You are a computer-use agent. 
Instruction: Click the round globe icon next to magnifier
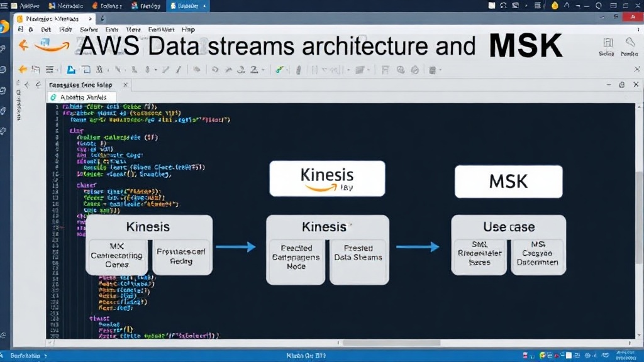pyautogui.click(x=415, y=70)
